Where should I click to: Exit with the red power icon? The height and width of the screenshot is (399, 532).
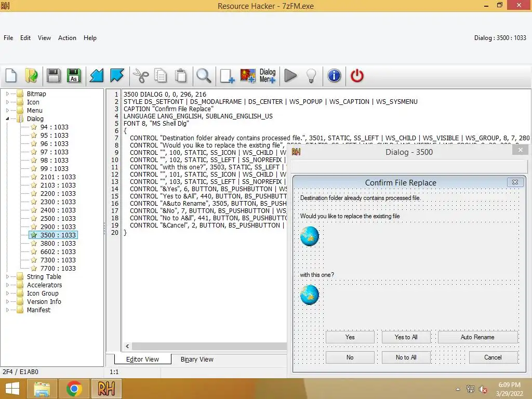click(x=357, y=75)
